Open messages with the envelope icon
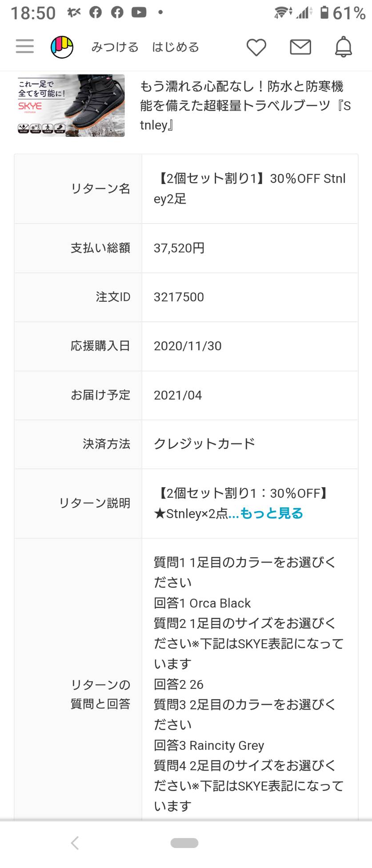Screen dimensions: 372x868 pos(300,47)
